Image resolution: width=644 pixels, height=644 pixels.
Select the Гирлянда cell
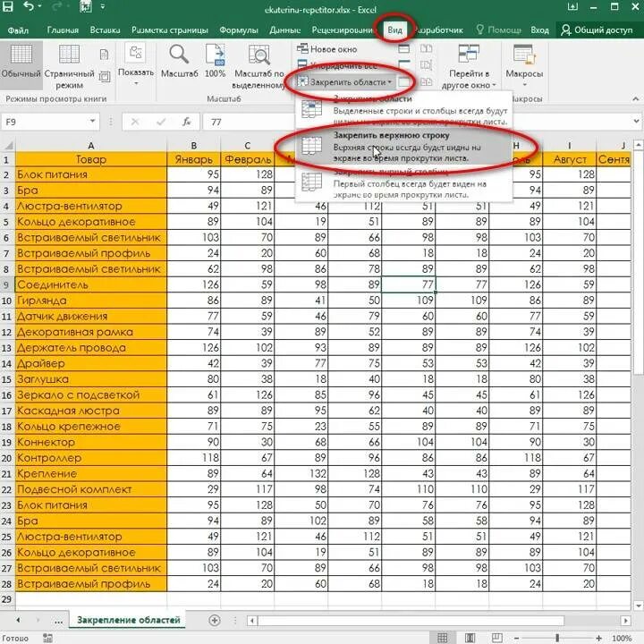[90, 301]
